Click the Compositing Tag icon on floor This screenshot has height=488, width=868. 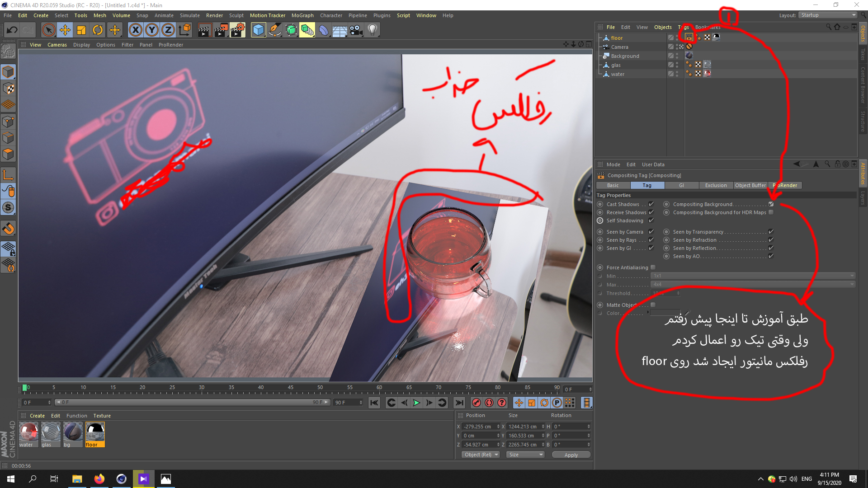click(689, 37)
